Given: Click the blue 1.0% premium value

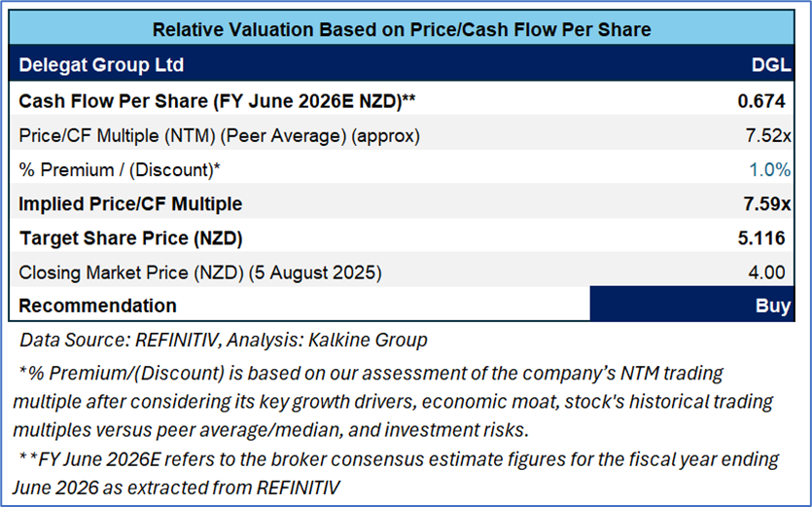Looking at the screenshot, I should tap(769, 169).
